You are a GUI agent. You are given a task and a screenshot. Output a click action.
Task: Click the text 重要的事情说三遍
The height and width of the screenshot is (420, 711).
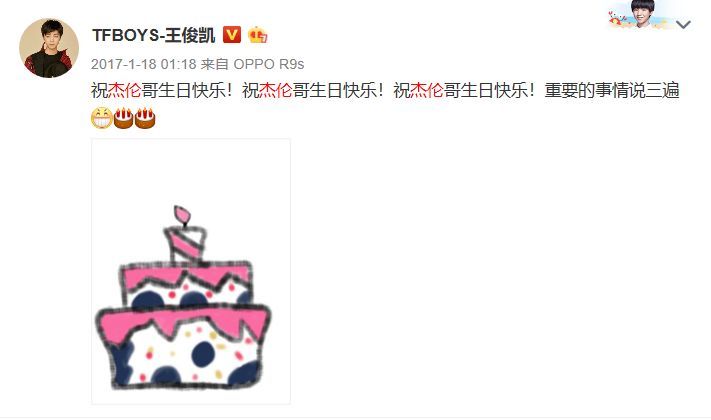point(612,90)
